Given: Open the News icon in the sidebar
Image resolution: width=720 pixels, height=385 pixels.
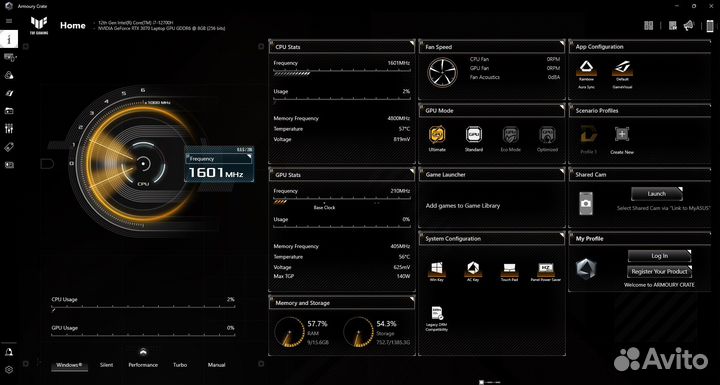Looking at the screenshot, I should [9, 165].
